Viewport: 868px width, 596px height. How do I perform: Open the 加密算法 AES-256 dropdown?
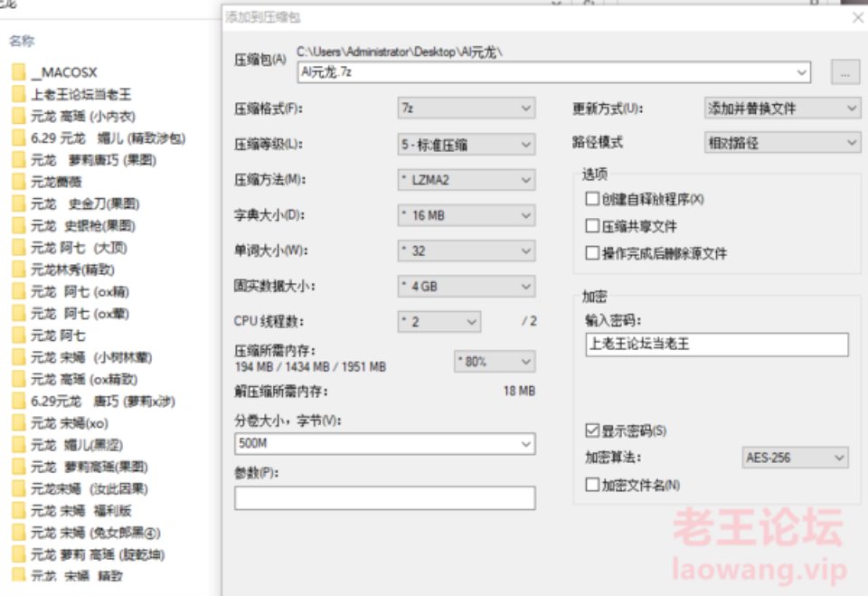pyautogui.click(x=795, y=458)
